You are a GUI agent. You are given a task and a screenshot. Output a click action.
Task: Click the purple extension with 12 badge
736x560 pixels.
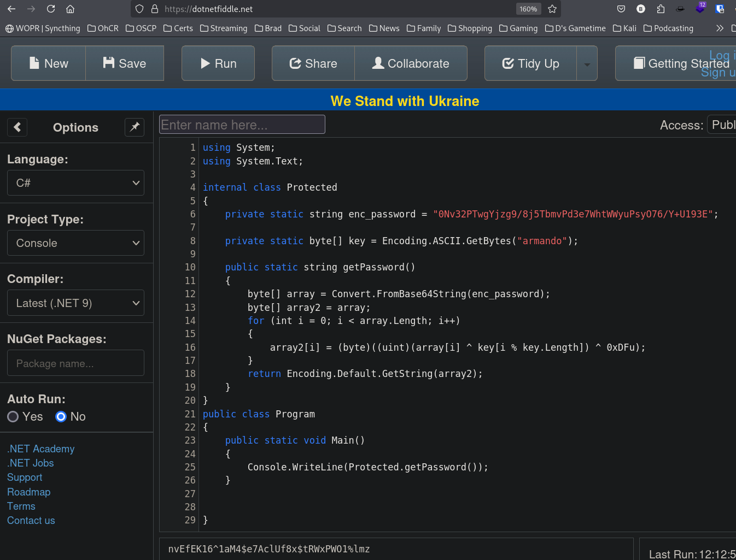tap(700, 8)
